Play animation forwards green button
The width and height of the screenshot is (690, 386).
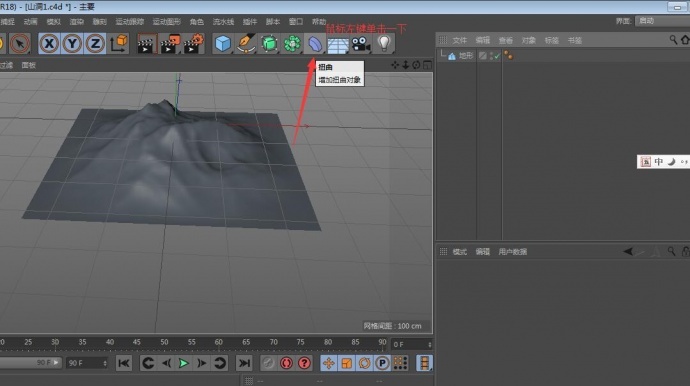184,363
